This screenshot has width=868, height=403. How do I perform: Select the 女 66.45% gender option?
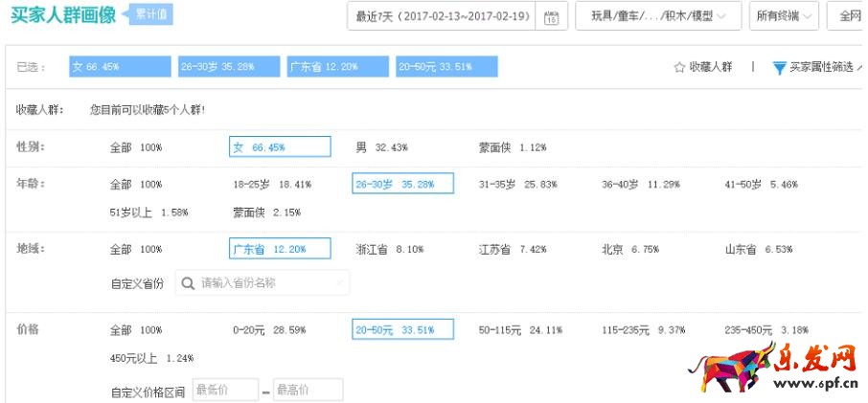pos(280,147)
